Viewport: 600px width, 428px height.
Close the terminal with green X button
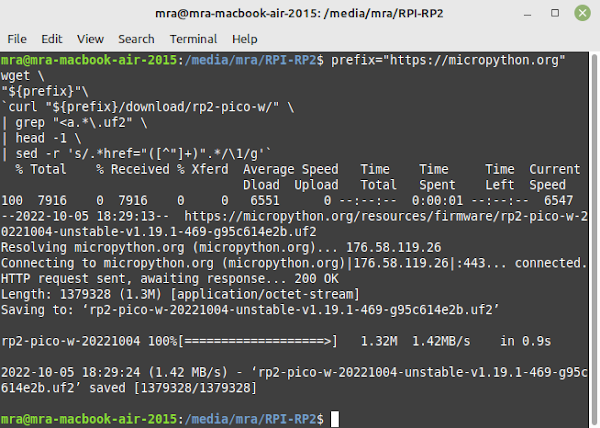(x=582, y=13)
